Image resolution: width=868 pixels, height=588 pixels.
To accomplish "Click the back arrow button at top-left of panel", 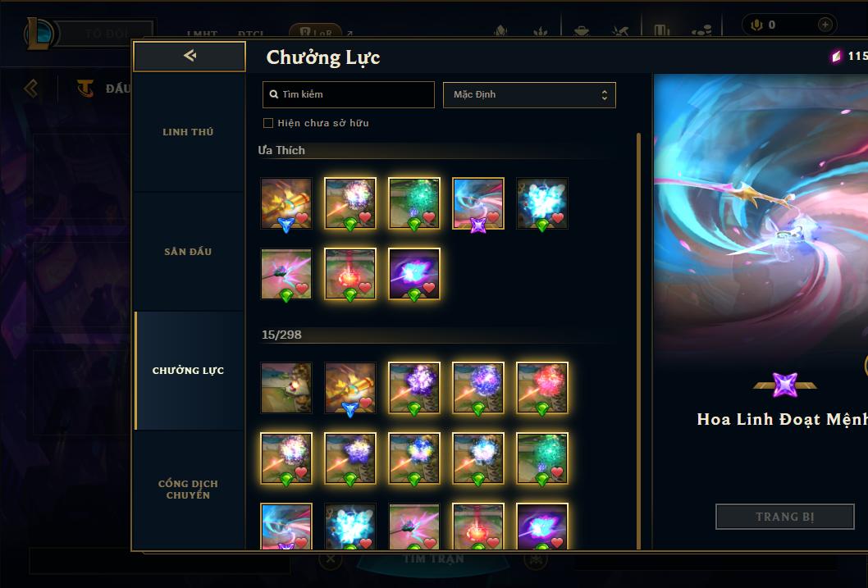I will (190, 56).
